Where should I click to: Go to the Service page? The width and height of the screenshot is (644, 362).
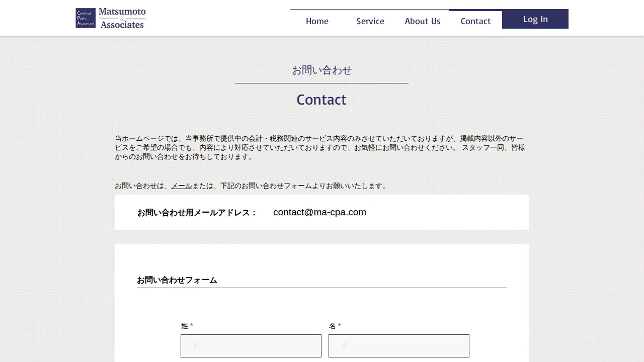(370, 21)
